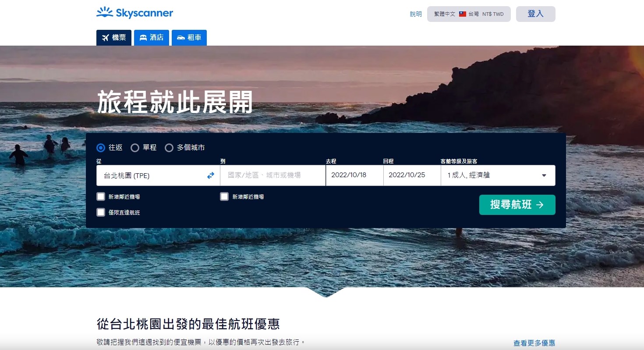Click the bed icon for hotels
This screenshot has height=350, width=644.
143,38
